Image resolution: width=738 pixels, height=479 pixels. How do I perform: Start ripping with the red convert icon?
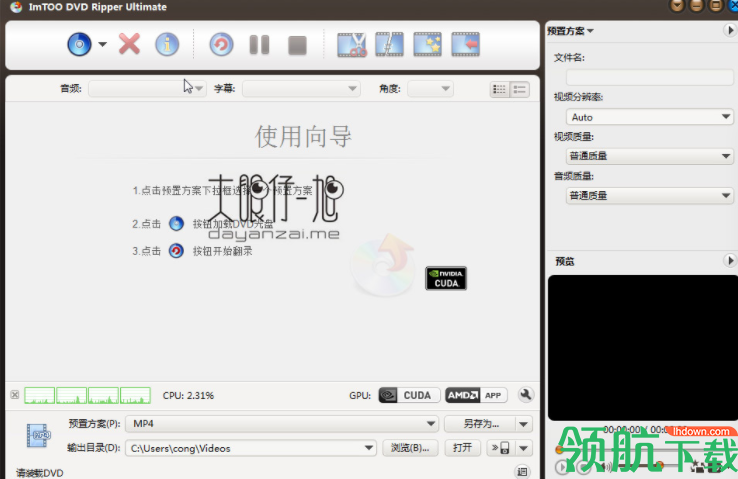[221, 45]
